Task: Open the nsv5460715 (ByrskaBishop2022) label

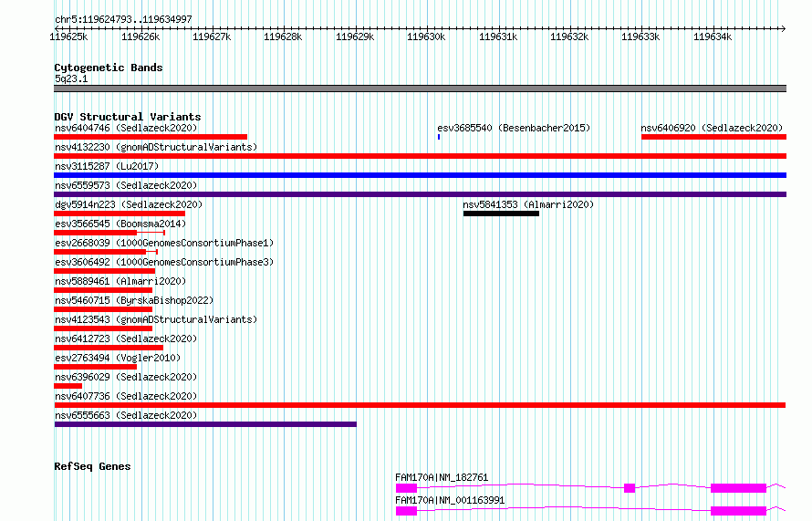Action: click(x=134, y=300)
